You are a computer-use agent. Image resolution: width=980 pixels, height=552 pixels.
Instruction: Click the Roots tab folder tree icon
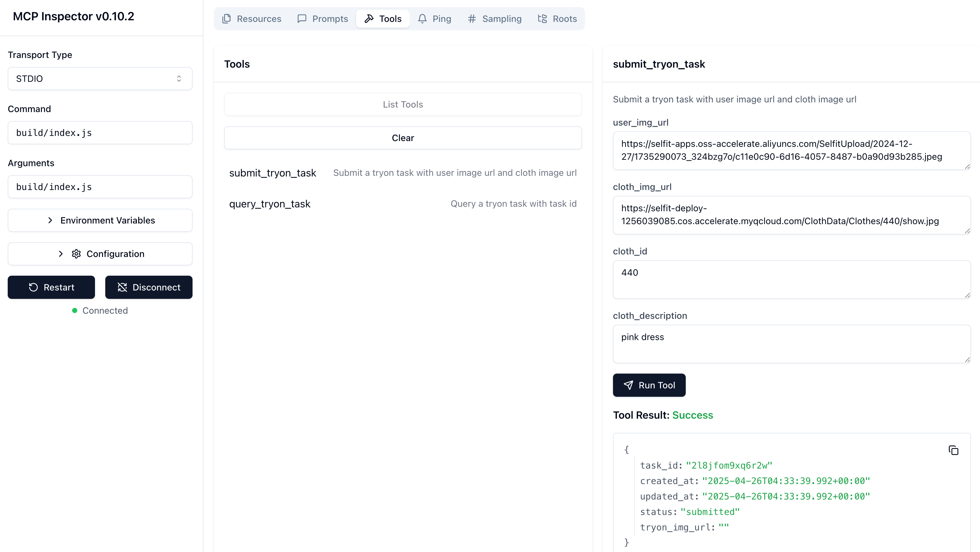542,19
